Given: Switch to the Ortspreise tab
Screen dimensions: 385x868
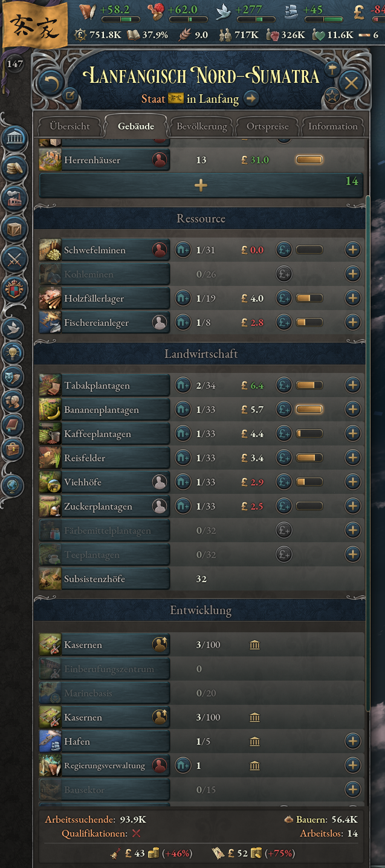Looking at the screenshot, I should pos(268,126).
